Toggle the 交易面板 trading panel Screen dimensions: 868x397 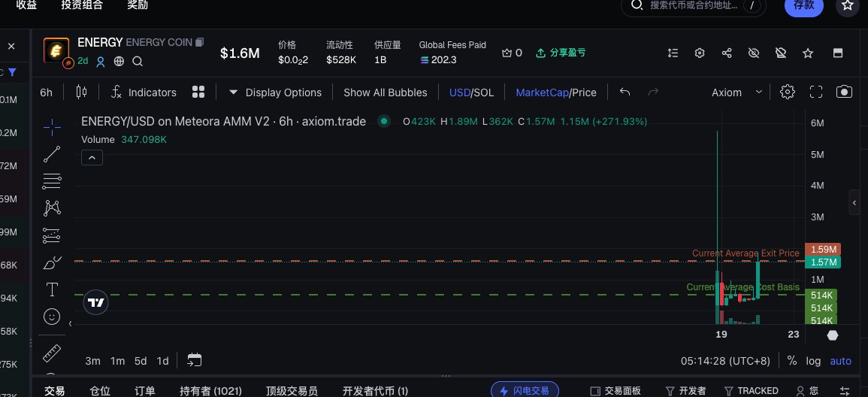click(x=615, y=391)
